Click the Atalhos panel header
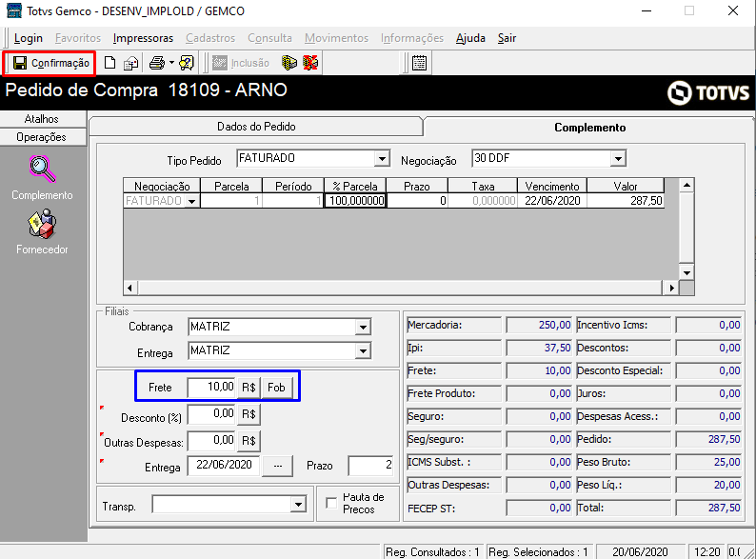 click(x=42, y=119)
